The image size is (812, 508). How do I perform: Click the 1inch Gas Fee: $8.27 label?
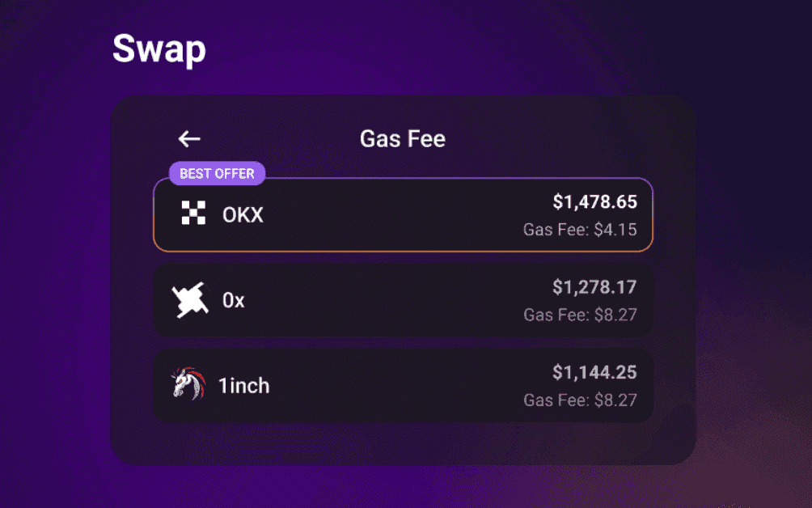pos(580,400)
